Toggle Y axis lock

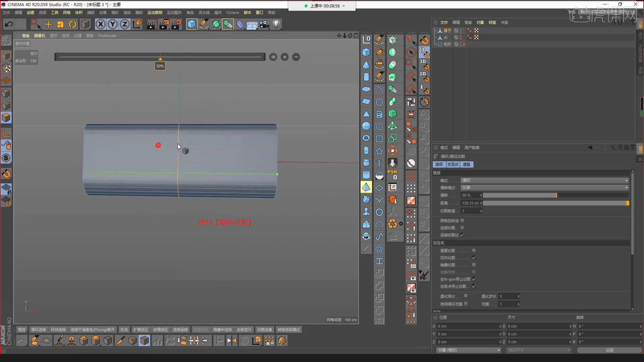click(x=113, y=24)
